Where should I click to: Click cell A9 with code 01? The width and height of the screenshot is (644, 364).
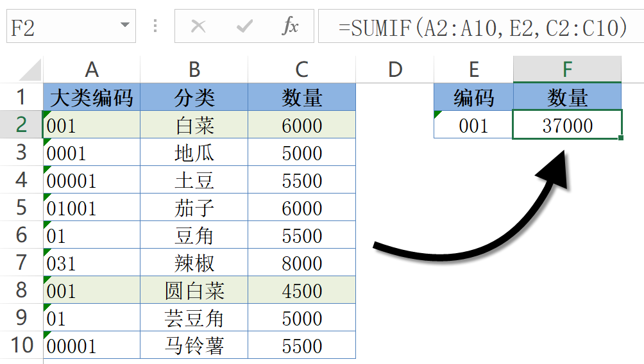[92, 317]
